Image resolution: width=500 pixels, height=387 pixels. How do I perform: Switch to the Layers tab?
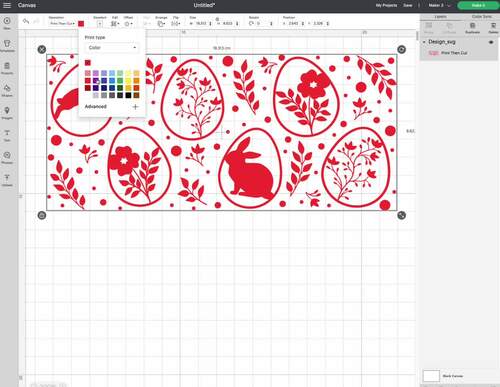click(440, 16)
